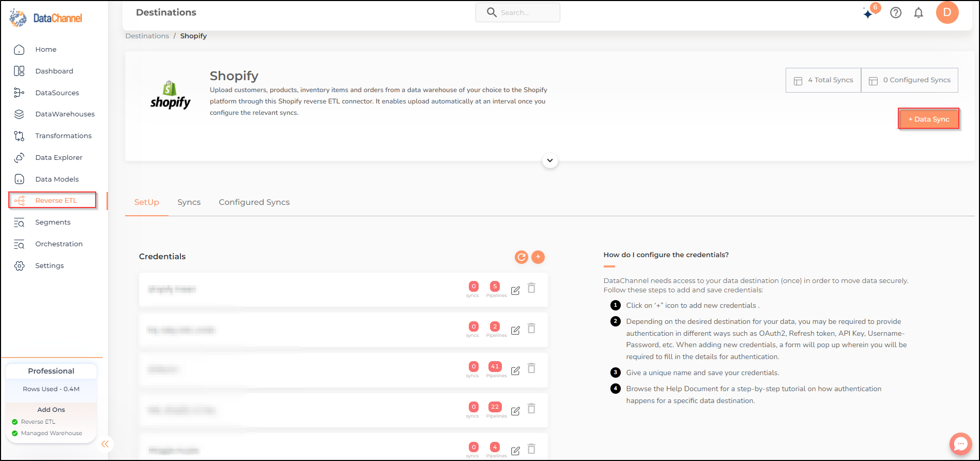Image resolution: width=980 pixels, height=461 pixels.
Task: Open Data Models sidebar entry
Action: (57, 180)
